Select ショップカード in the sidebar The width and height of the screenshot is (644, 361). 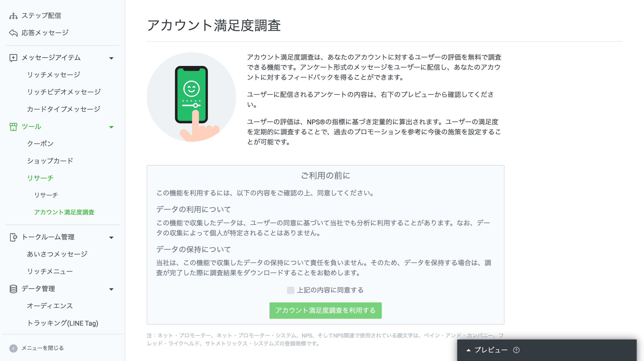click(50, 161)
